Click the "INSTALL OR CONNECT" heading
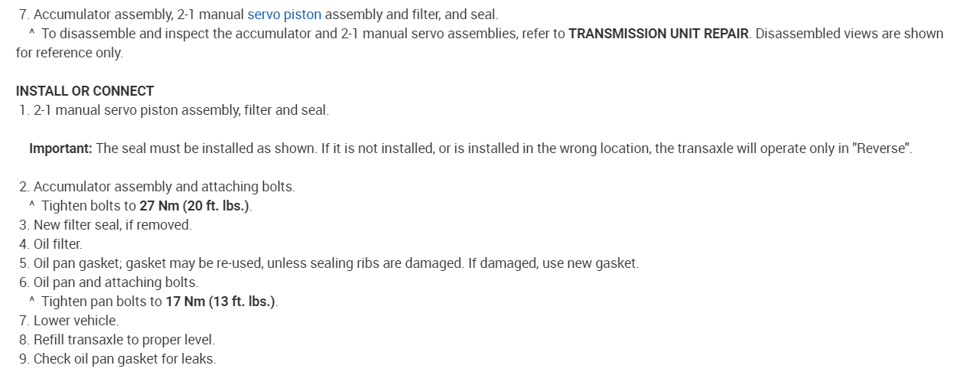 click(85, 91)
